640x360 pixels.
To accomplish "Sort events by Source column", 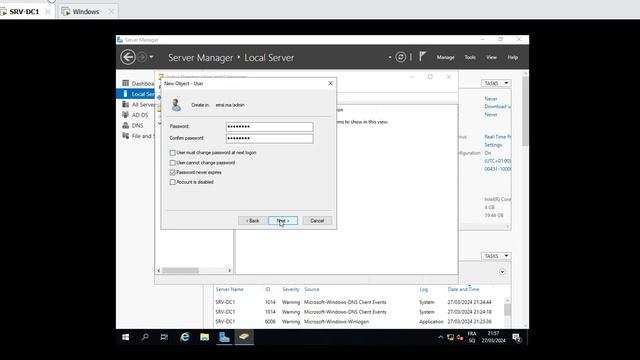I will [x=312, y=289].
